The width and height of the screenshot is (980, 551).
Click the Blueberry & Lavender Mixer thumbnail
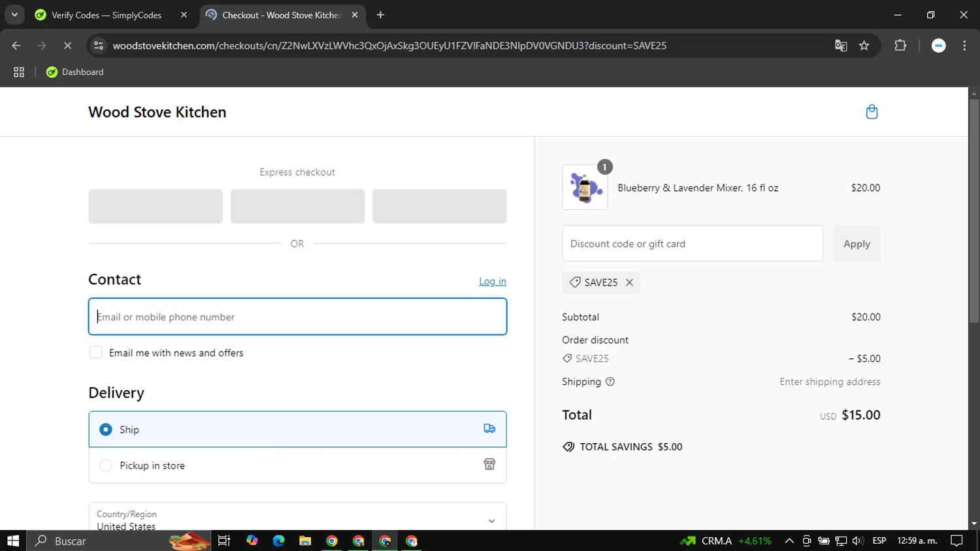(585, 187)
